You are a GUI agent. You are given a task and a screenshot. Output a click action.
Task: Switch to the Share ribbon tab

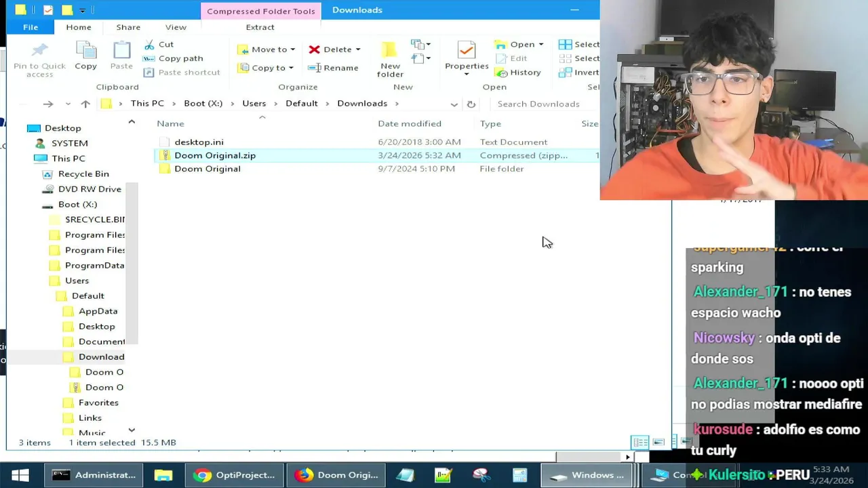point(128,27)
